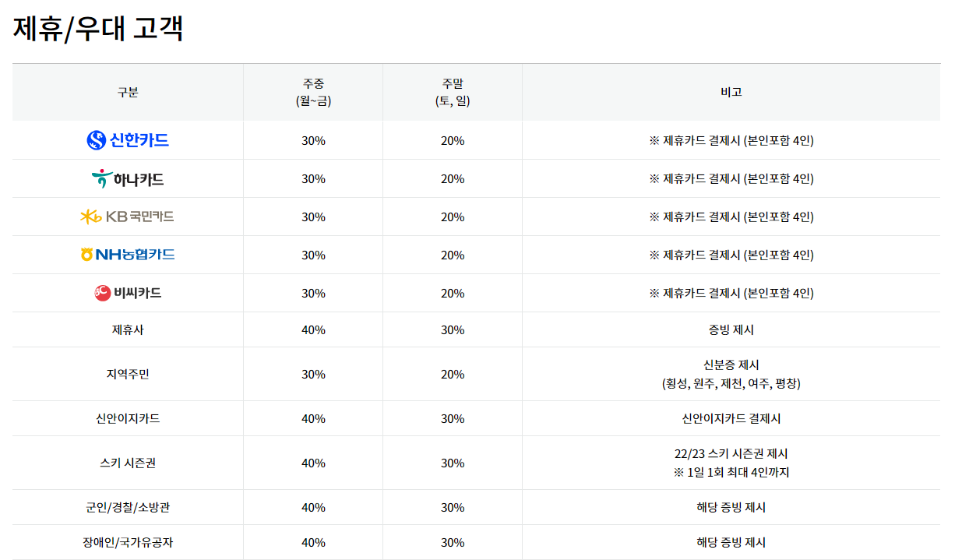
Task: Click the 구분 column header
Action: coord(128,92)
